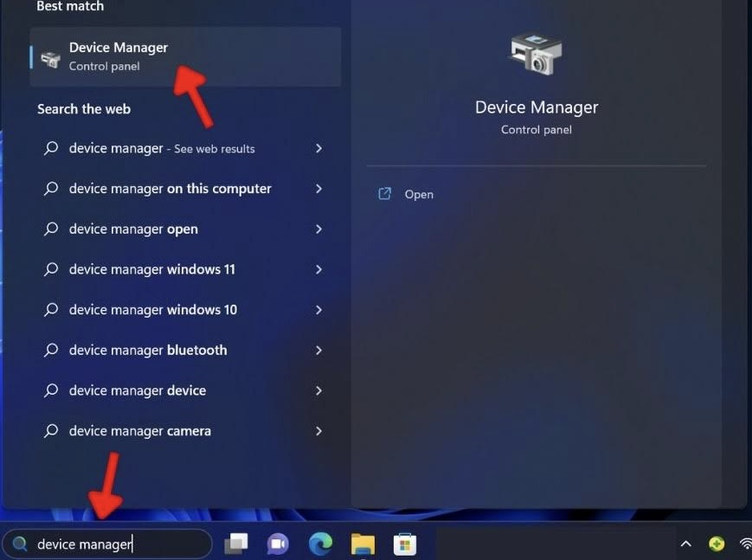Select 'device manager device' suggestion
This screenshot has width=752, height=560.
[x=137, y=390]
